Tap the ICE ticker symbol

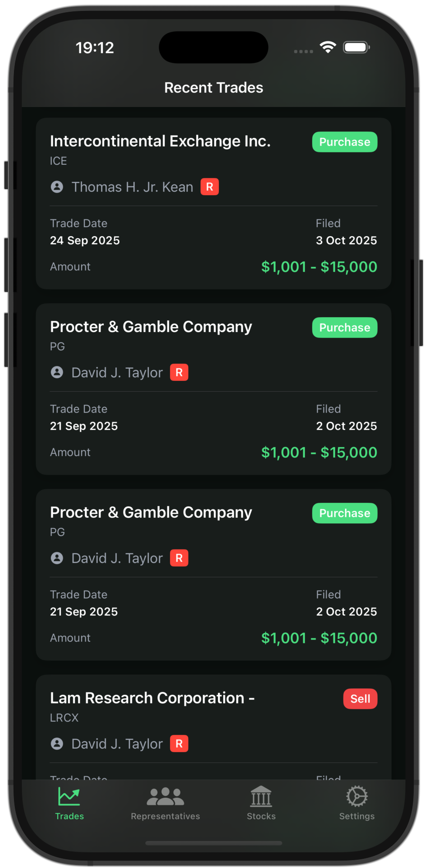tap(58, 161)
